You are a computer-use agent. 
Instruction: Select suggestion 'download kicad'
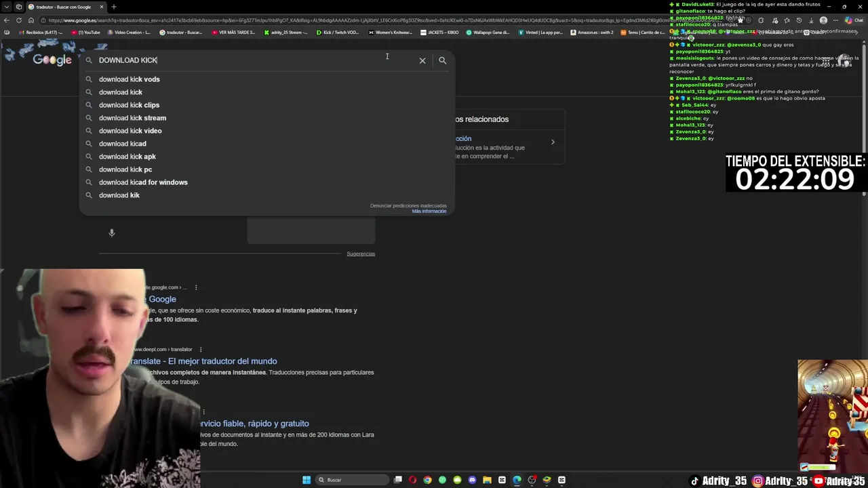coord(267,144)
